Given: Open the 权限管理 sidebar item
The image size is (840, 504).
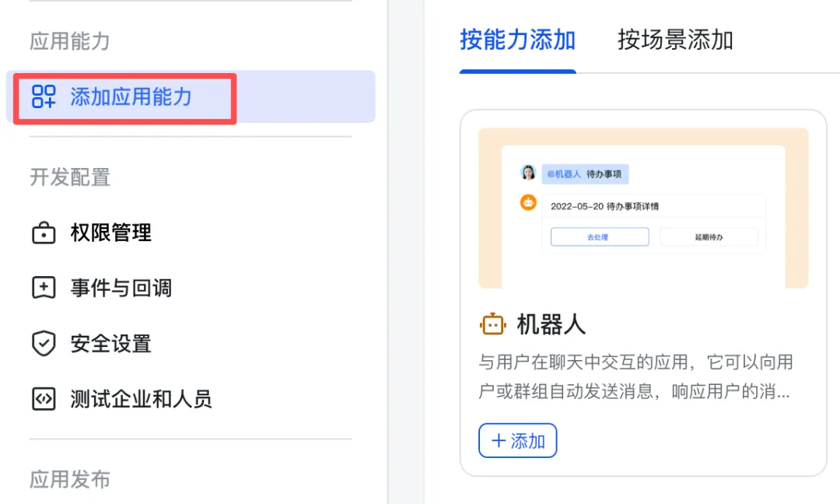Looking at the screenshot, I should coord(110,233).
